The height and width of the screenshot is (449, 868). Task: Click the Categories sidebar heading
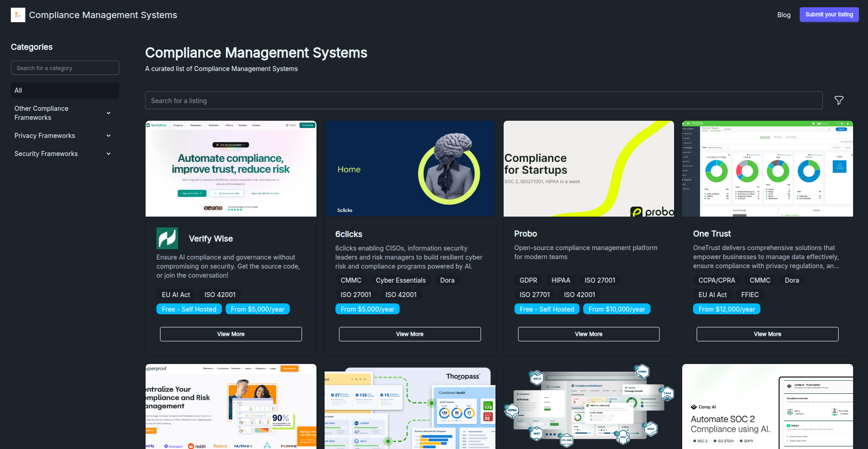[x=32, y=47]
